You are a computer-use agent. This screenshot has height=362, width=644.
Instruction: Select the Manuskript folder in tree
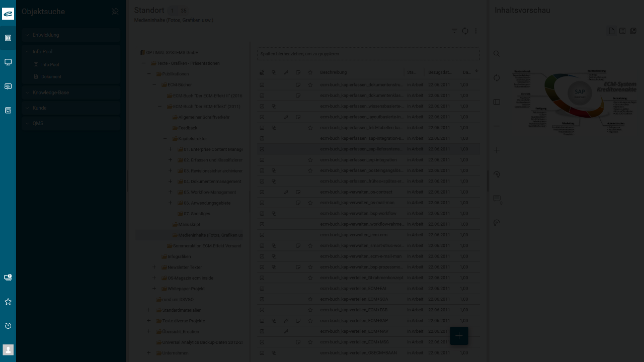(189, 224)
